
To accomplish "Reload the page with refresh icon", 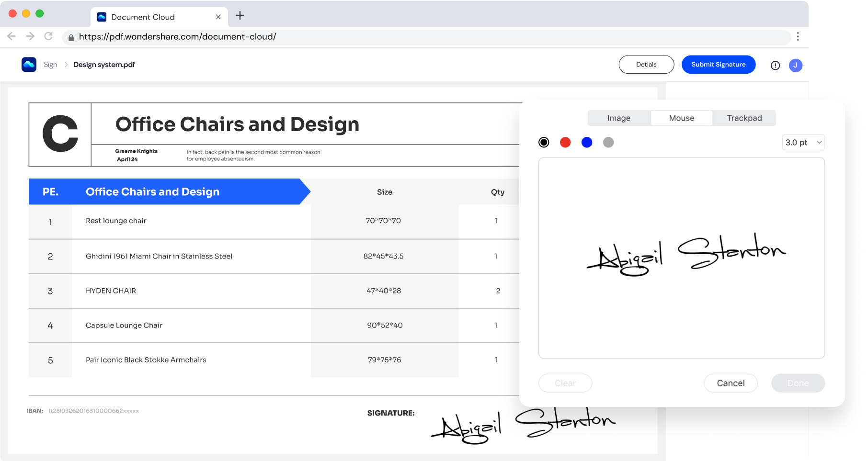I will (48, 36).
